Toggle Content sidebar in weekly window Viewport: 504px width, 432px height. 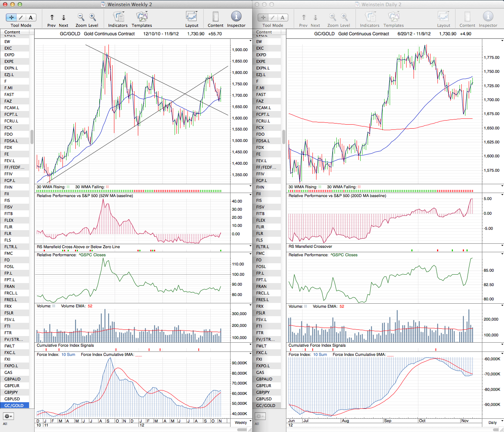coord(215,17)
